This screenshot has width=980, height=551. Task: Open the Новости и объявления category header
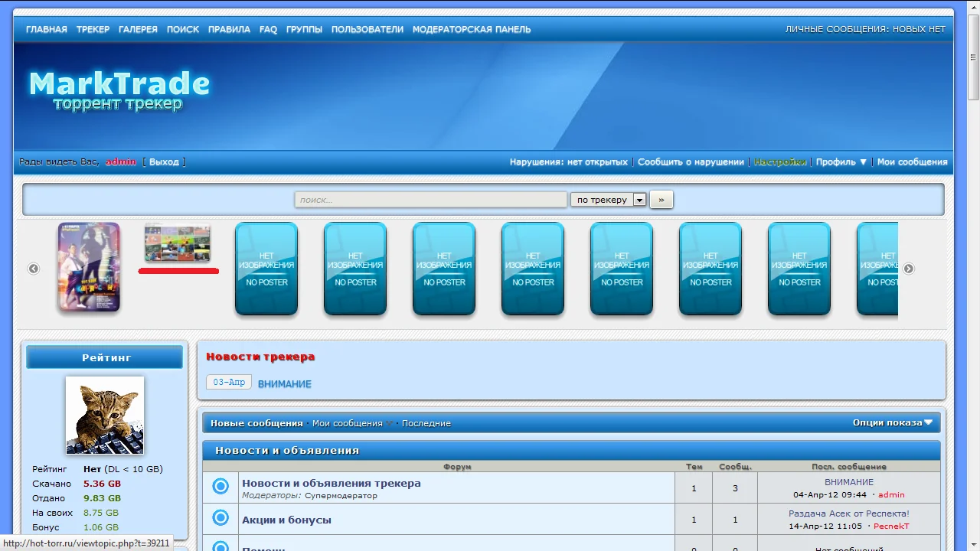287,450
